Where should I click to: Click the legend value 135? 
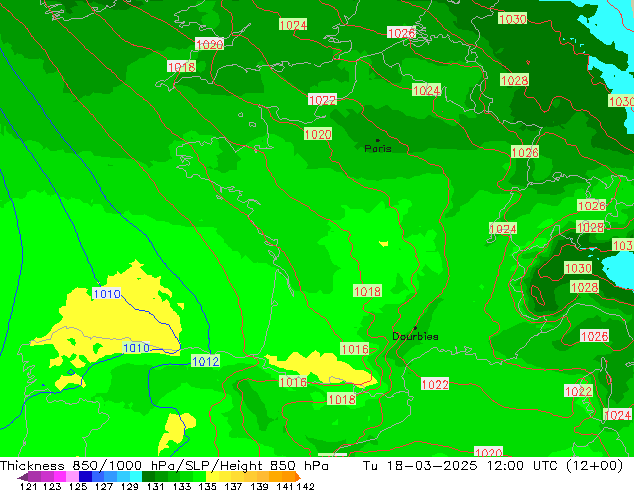click(207, 486)
